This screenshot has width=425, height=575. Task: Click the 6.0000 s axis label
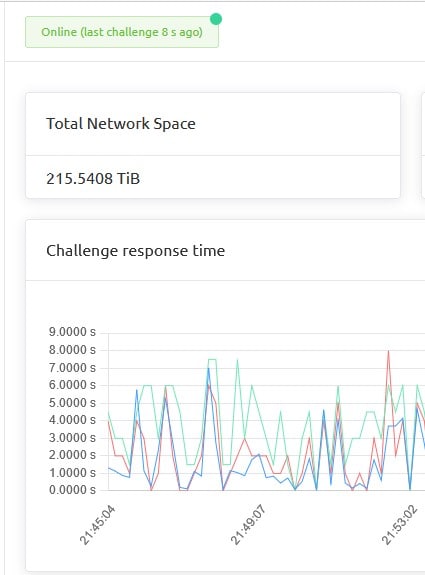pos(72,385)
